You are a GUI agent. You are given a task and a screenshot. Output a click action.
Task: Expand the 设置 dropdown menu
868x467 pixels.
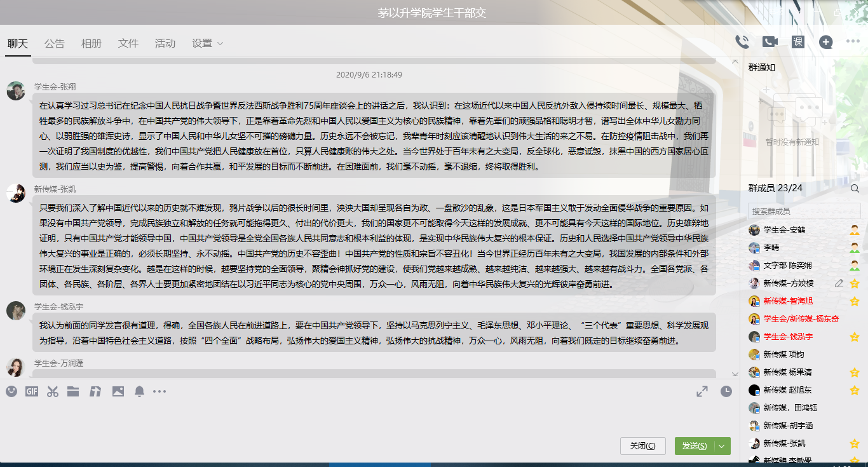click(208, 43)
